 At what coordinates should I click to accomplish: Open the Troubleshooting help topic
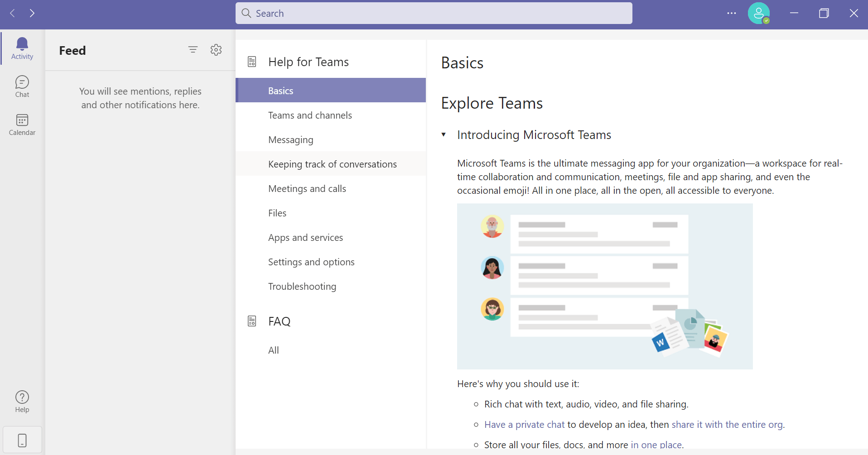(x=331, y=286)
